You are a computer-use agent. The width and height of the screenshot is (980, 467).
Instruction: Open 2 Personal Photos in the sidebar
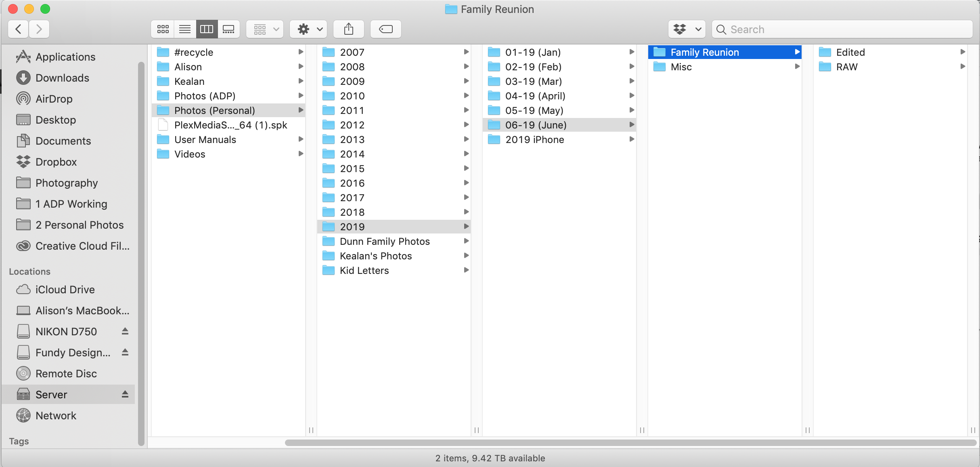click(69, 225)
